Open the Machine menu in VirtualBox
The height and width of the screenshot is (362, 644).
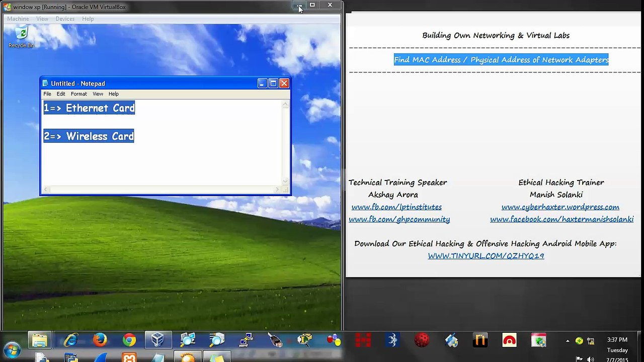coord(18,19)
